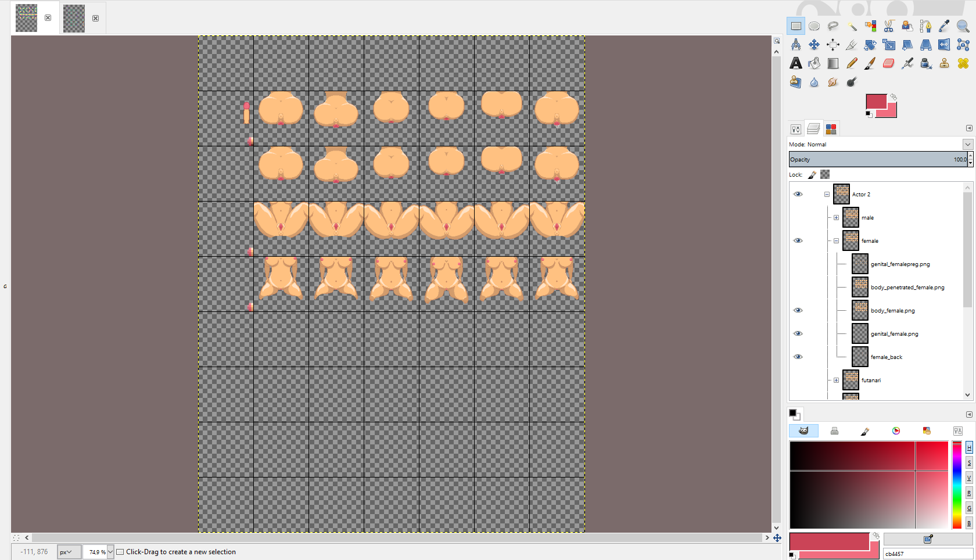Open the colors dock tab menu arrow
Viewport: 976px width, 560px height.
pos(969,414)
